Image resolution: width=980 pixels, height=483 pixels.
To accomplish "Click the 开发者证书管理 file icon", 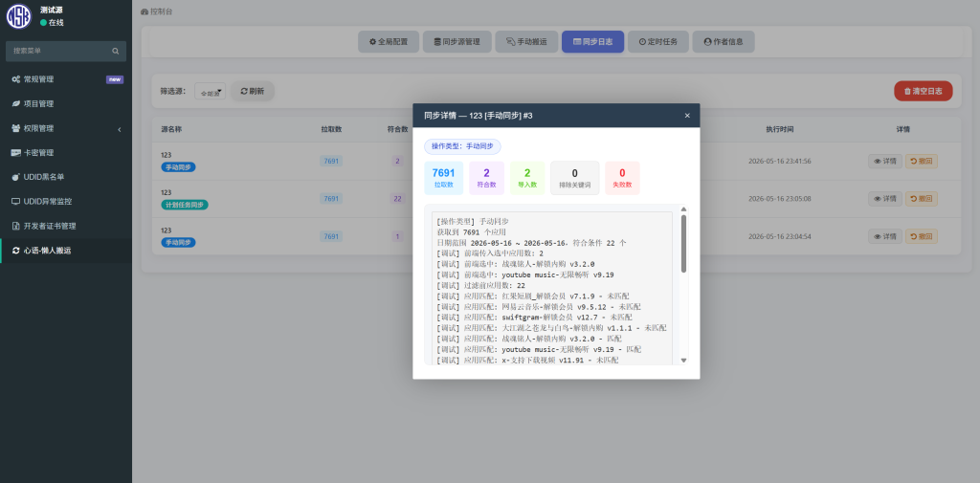I will point(15,226).
